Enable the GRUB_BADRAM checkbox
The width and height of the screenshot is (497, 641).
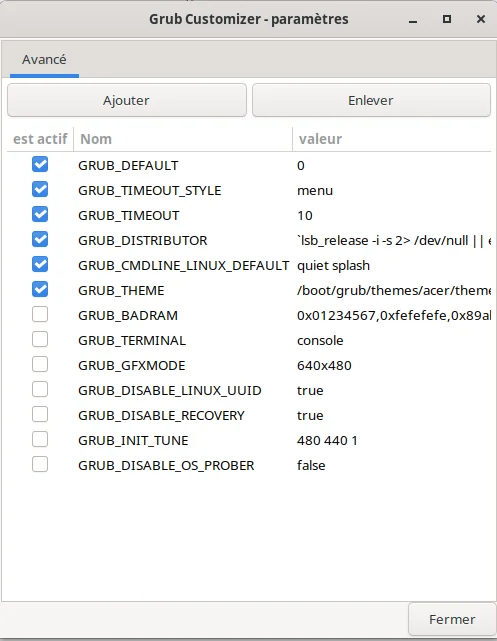[x=40, y=314]
